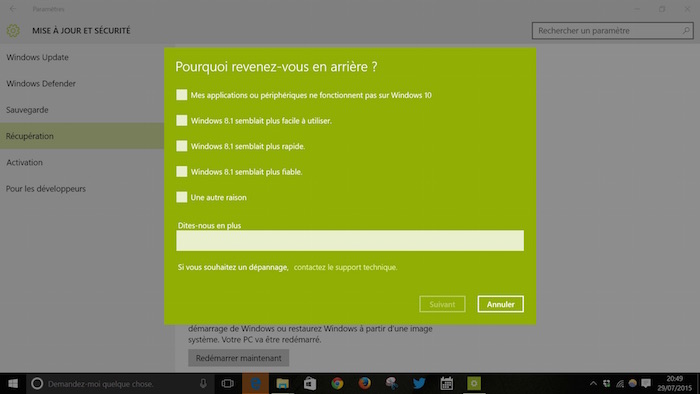Click the search magnifier icon in Settings
This screenshot has width=700, height=394.
686,31
